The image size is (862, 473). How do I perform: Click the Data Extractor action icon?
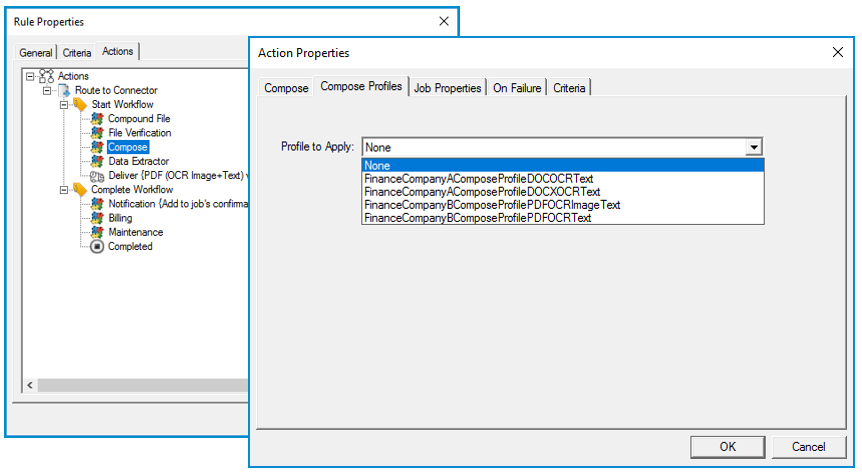[97, 161]
